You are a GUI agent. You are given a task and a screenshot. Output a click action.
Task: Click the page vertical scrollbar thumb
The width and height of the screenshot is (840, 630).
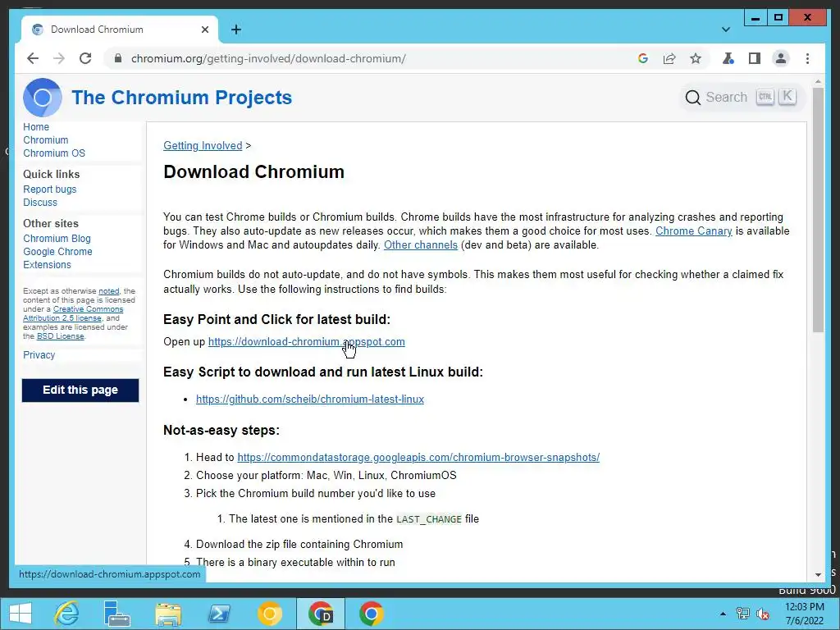click(x=818, y=210)
